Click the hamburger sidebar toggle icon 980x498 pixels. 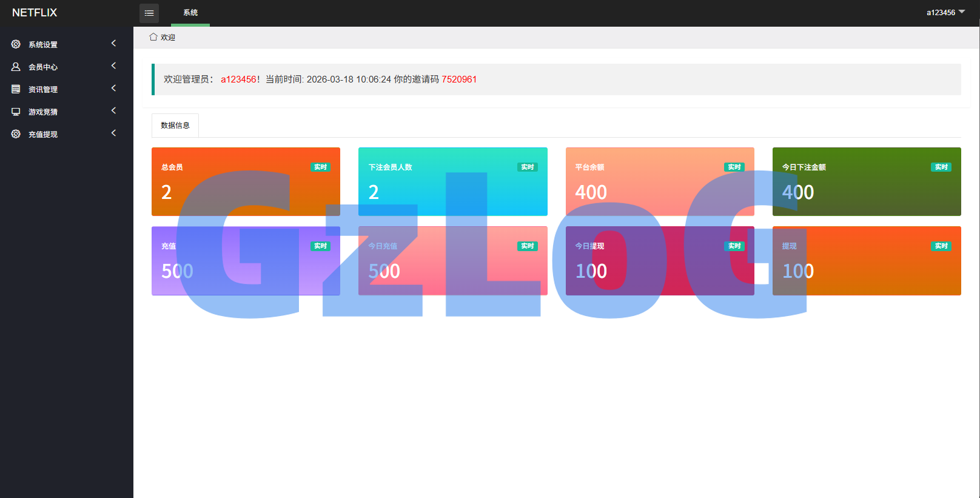coord(149,13)
